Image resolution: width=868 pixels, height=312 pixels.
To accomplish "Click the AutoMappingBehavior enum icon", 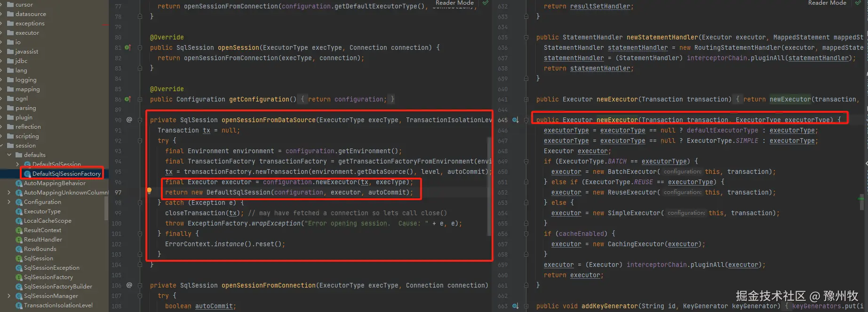I will (19, 183).
